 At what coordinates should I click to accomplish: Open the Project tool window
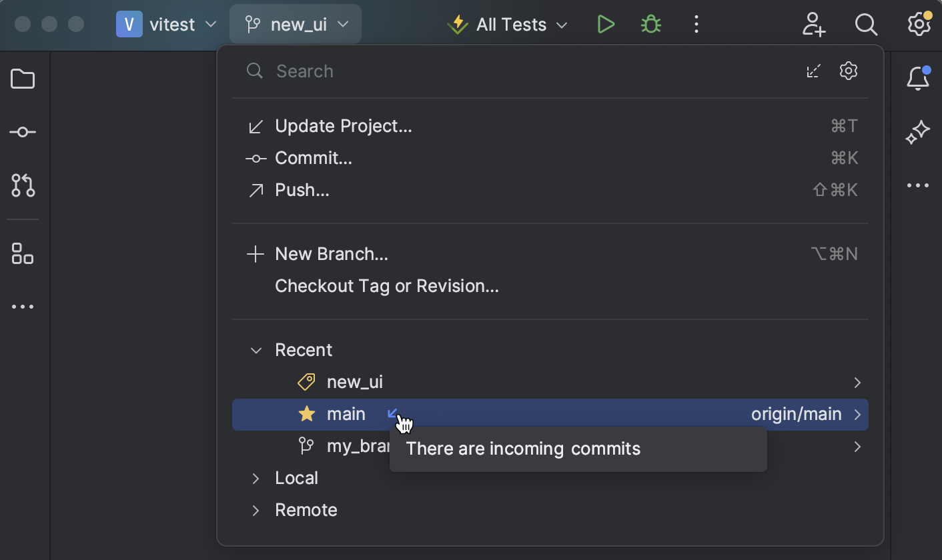coord(22,79)
